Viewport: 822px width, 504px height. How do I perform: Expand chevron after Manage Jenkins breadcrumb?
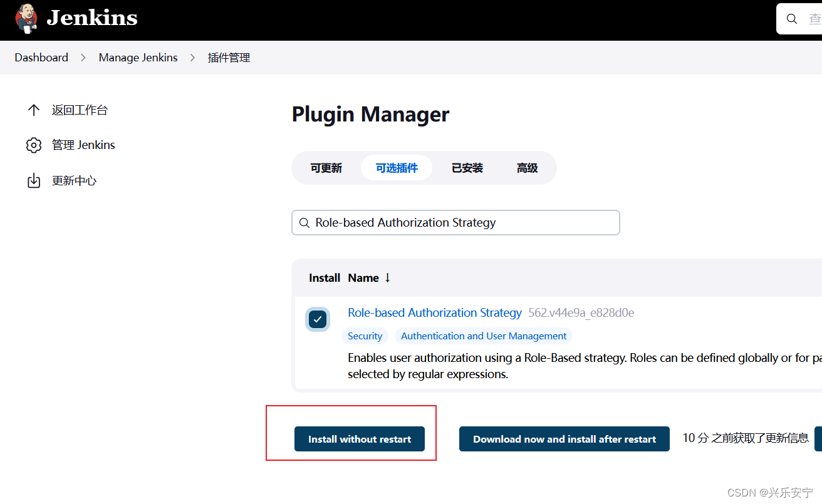(x=193, y=58)
